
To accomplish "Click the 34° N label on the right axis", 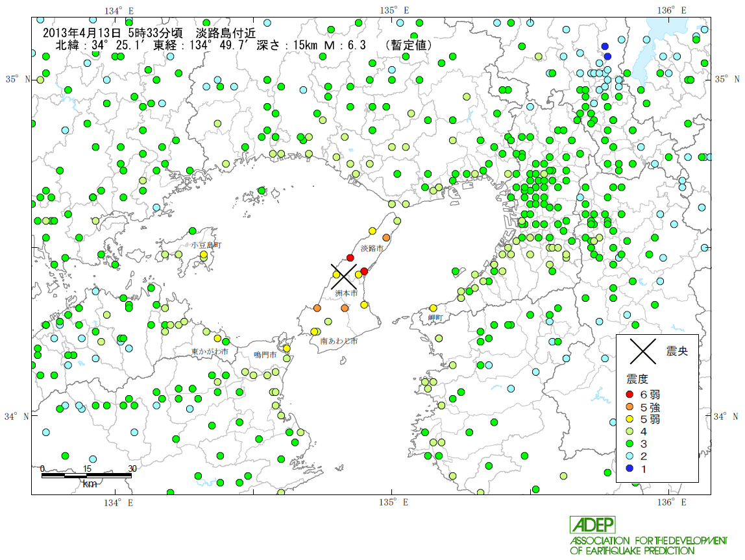I will tap(726, 417).
